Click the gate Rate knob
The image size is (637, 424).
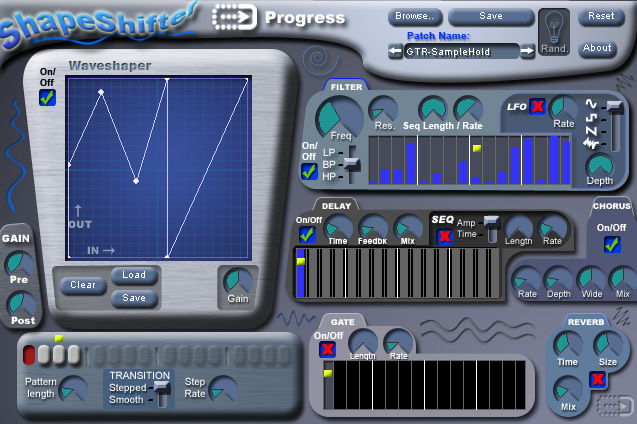click(398, 340)
